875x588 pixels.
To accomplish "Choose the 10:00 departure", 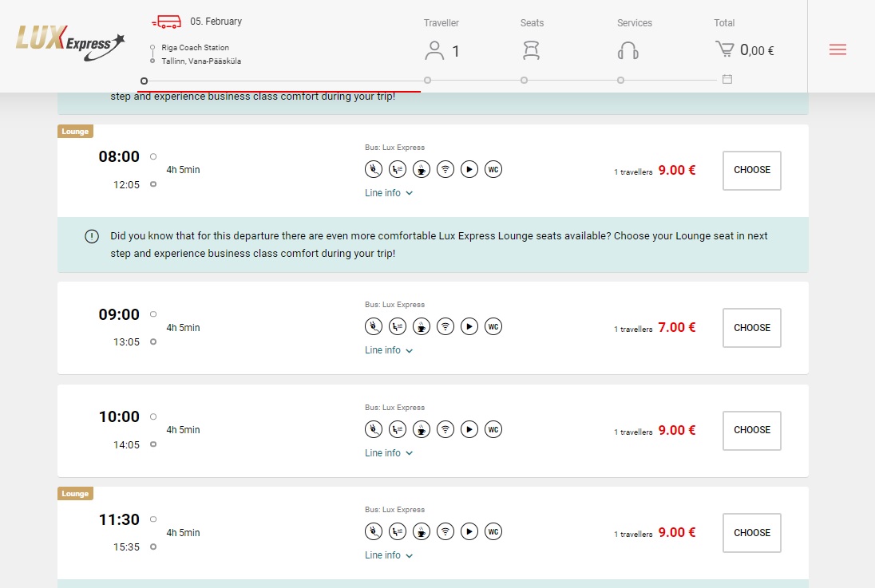I will [x=751, y=430].
